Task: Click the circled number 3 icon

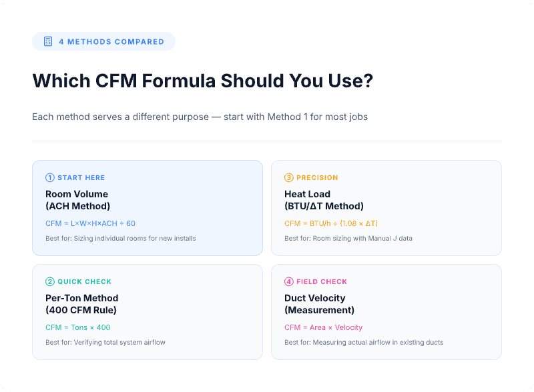Action: click(x=289, y=178)
